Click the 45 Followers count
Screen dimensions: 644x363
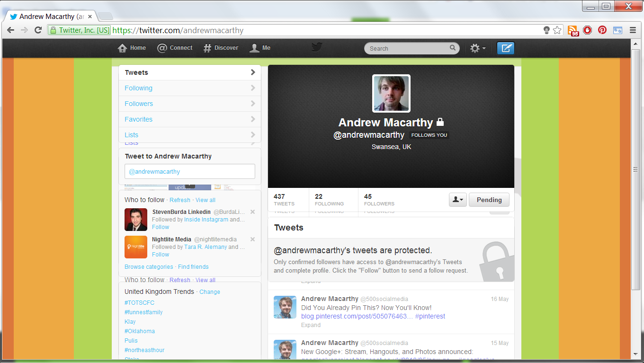[379, 200]
